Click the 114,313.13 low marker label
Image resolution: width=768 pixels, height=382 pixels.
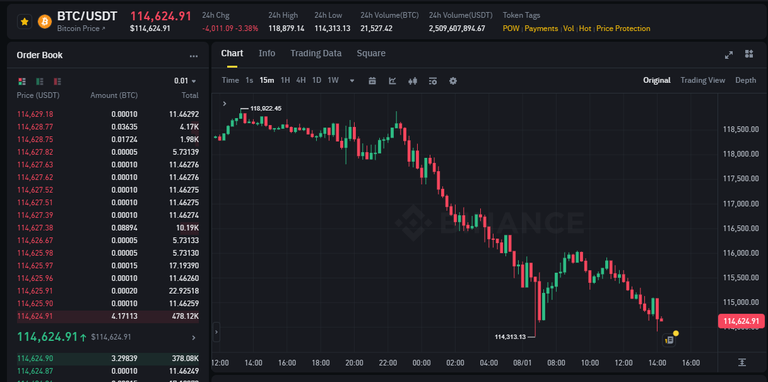coord(510,336)
